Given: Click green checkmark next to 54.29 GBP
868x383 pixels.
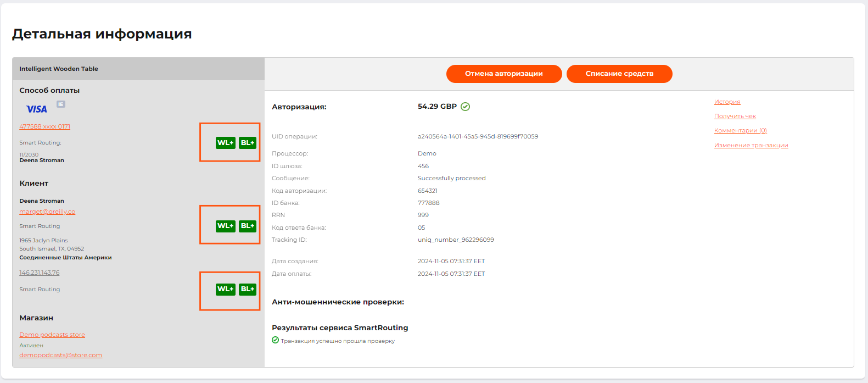Looking at the screenshot, I should [x=465, y=107].
